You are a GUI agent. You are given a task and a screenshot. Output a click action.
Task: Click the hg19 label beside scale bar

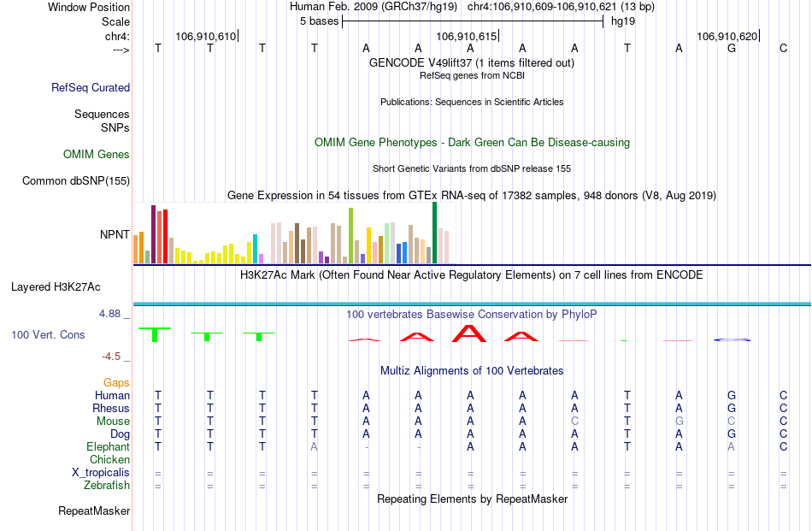click(623, 21)
